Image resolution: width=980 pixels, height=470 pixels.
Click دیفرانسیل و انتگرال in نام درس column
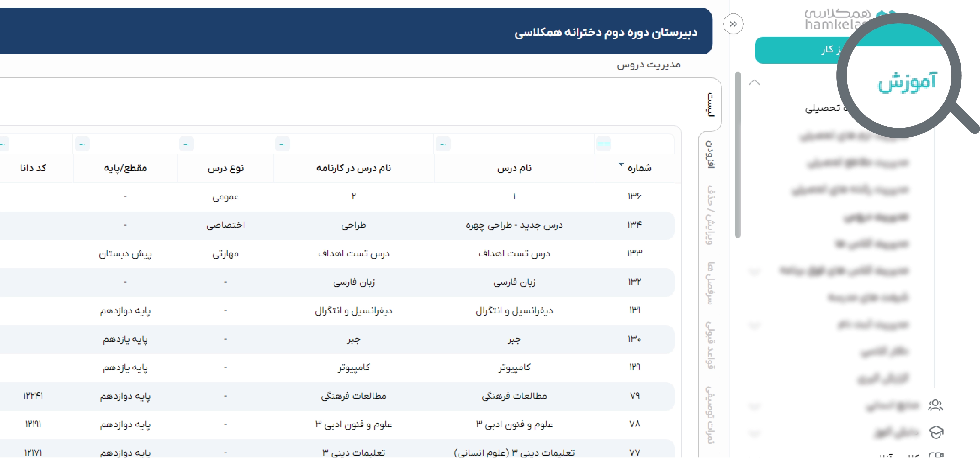coord(514,311)
